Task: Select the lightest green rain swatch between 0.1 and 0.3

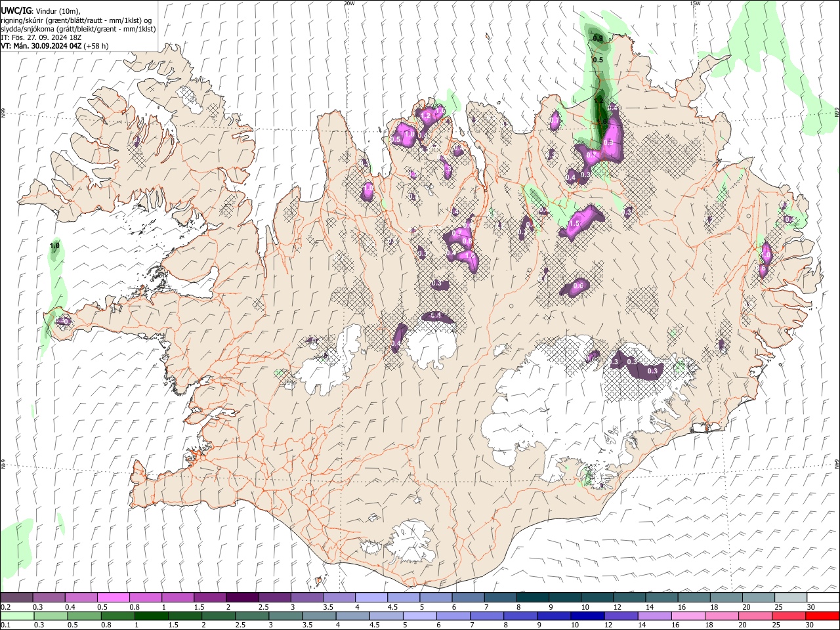Action: (x=18, y=616)
